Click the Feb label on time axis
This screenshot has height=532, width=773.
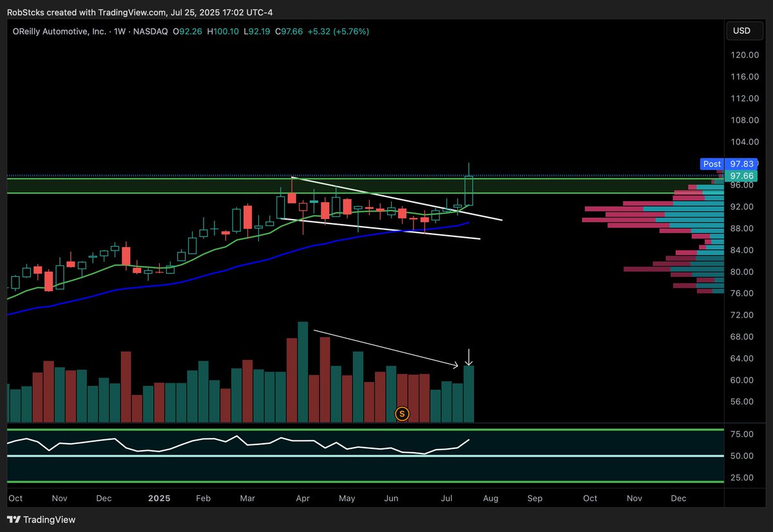point(204,499)
